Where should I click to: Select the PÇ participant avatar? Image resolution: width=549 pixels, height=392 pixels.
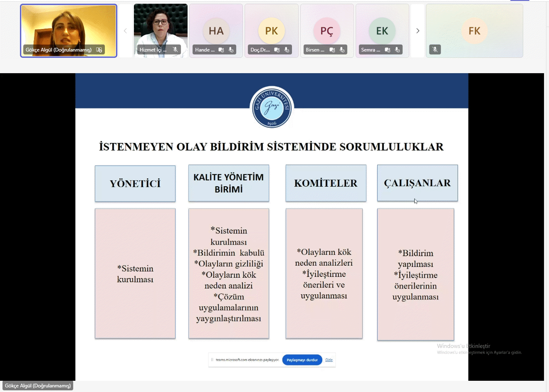click(327, 31)
